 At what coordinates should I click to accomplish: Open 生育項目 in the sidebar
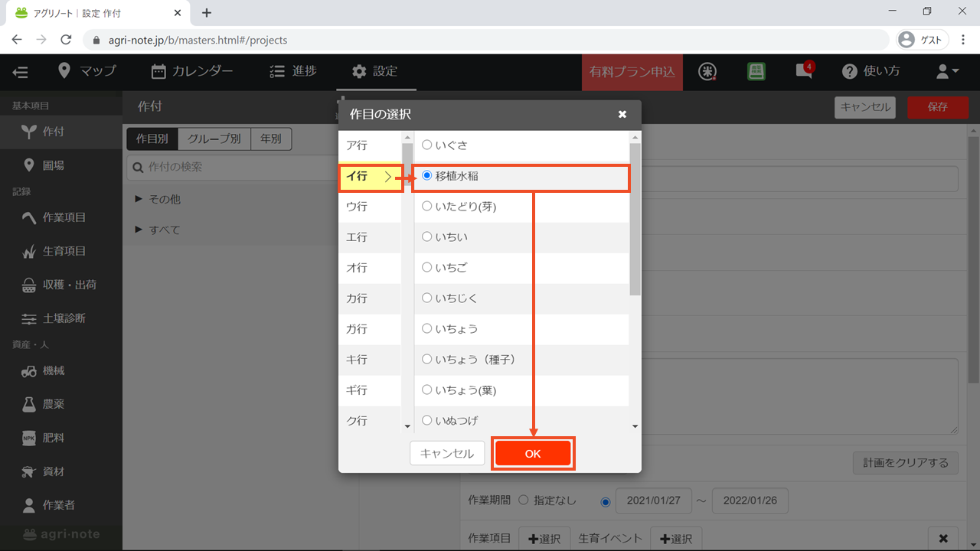click(61, 251)
